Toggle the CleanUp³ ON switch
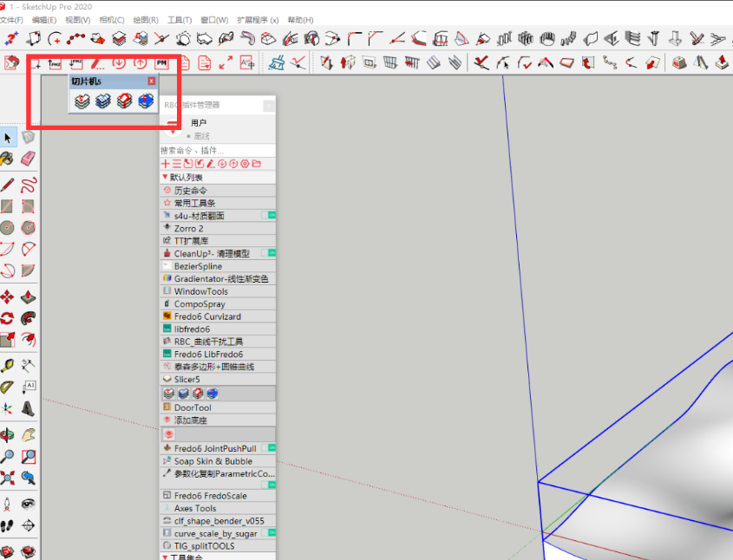 pos(268,253)
